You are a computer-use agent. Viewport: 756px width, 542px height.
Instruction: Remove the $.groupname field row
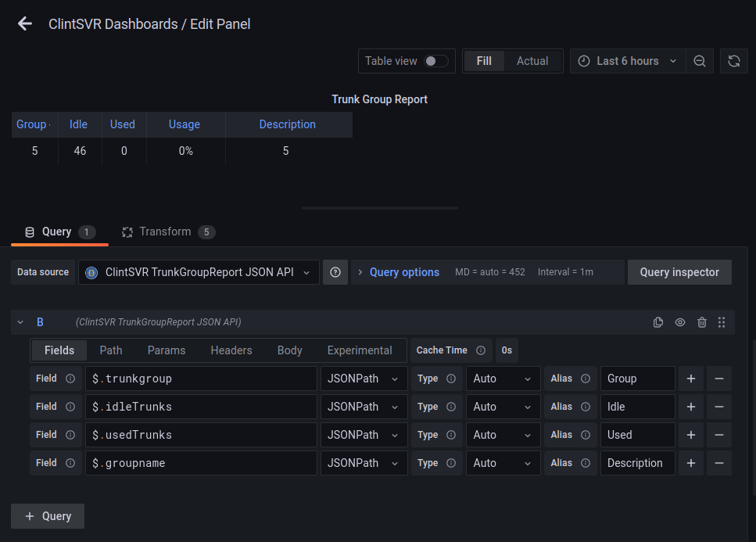pyautogui.click(x=718, y=463)
